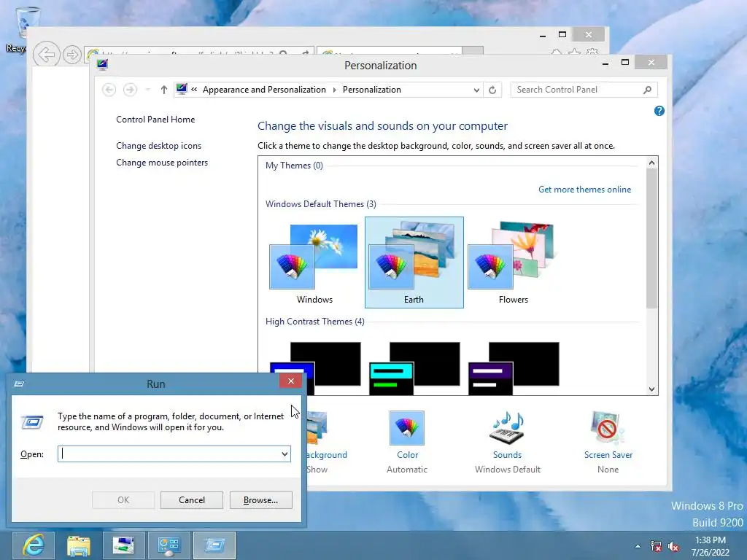747x560 pixels.
Task: Click Forward button in Internet Explorer window
Action: pyautogui.click(x=72, y=55)
